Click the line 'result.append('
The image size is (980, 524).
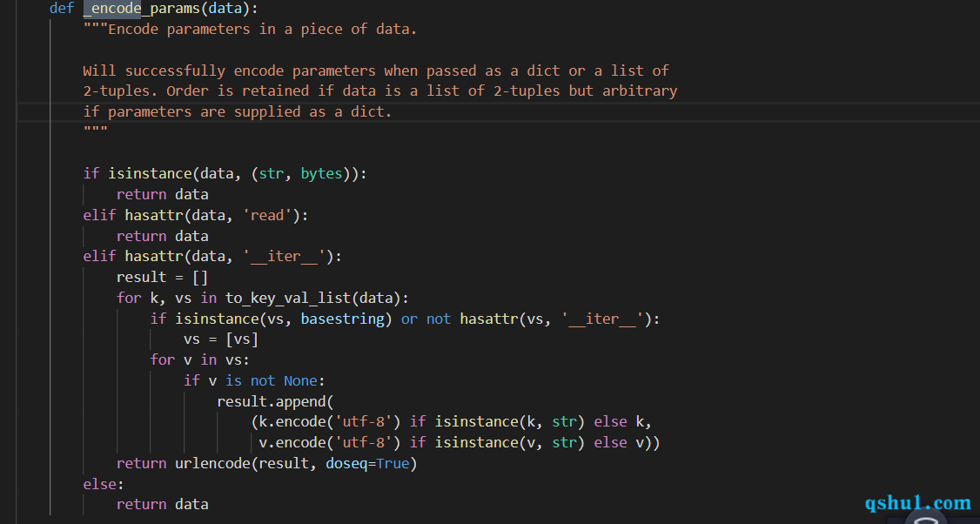[x=276, y=401]
